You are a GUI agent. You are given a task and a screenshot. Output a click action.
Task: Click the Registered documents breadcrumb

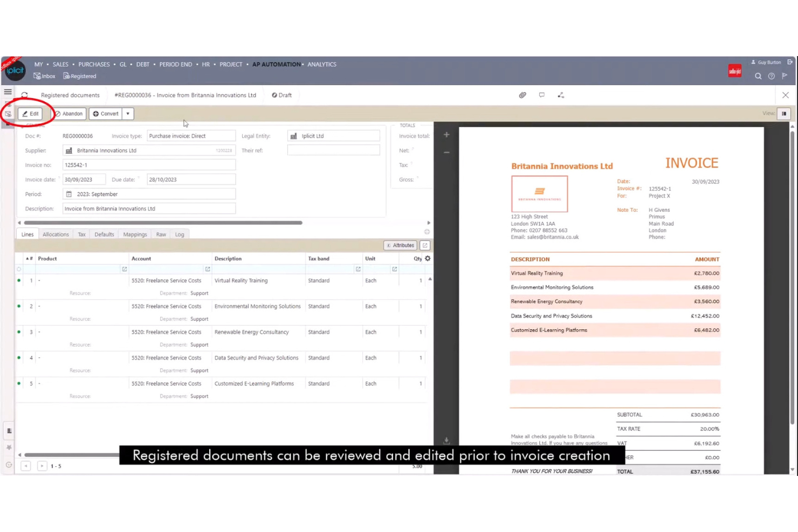pyautogui.click(x=70, y=95)
